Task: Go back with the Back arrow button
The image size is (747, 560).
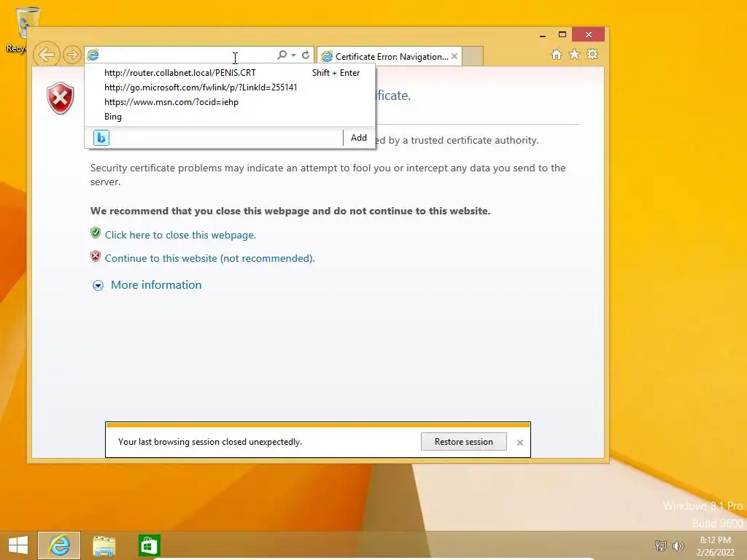Action: [x=46, y=55]
